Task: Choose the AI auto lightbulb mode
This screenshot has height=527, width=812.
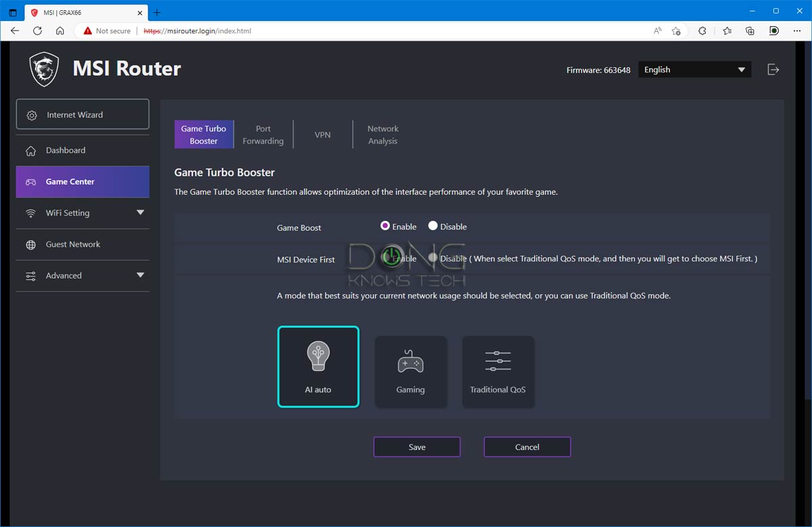Action: (x=318, y=367)
